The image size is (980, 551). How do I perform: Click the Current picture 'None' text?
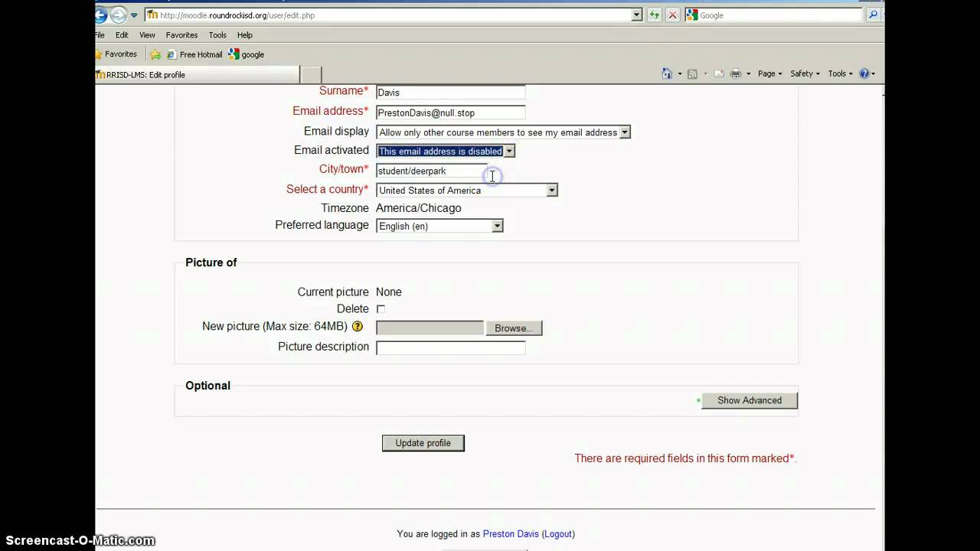(389, 292)
